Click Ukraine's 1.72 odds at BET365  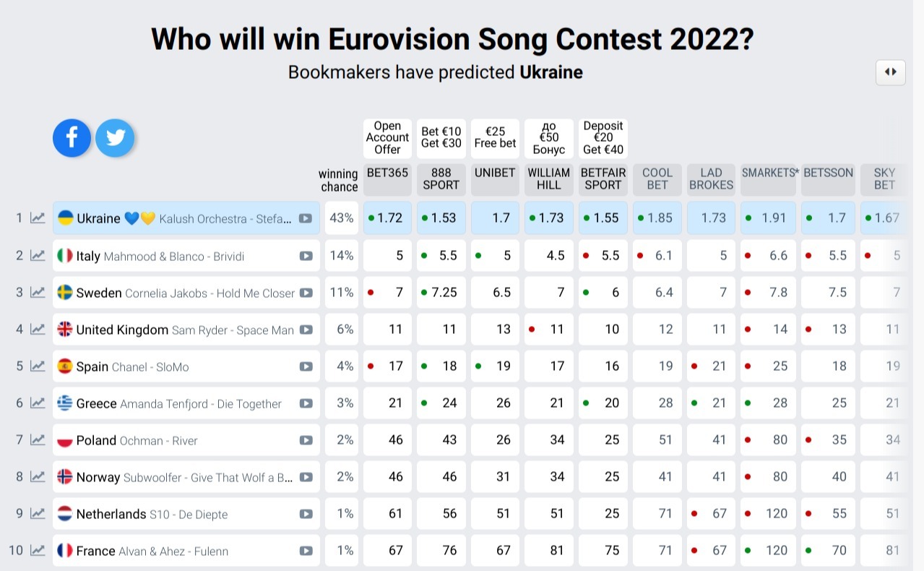(387, 218)
